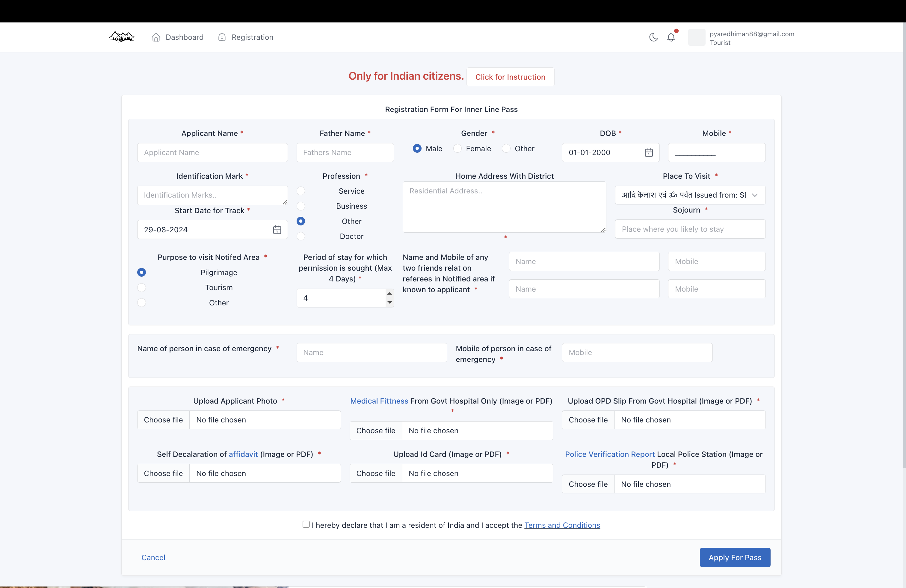
Task: Click the DOB date field
Action: tap(611, 152)
